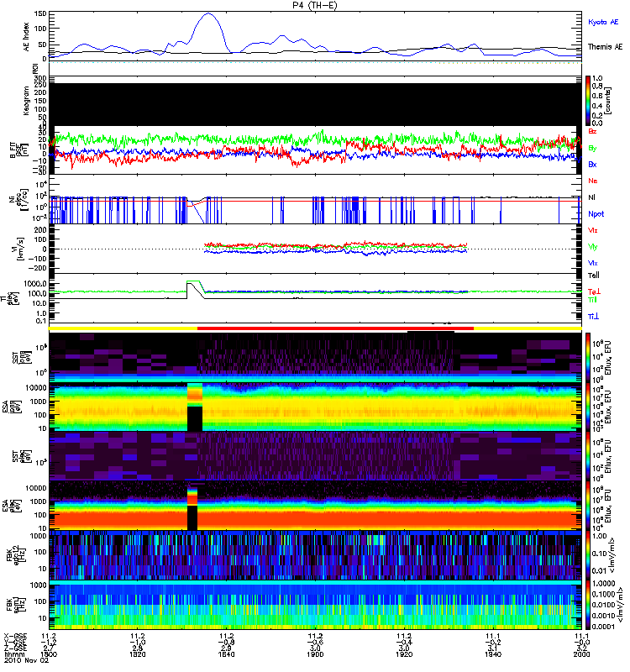This screenshot has width=630, height=672.
Task: Click the 1800 time tick label
Action: click(x=49, y=654)
